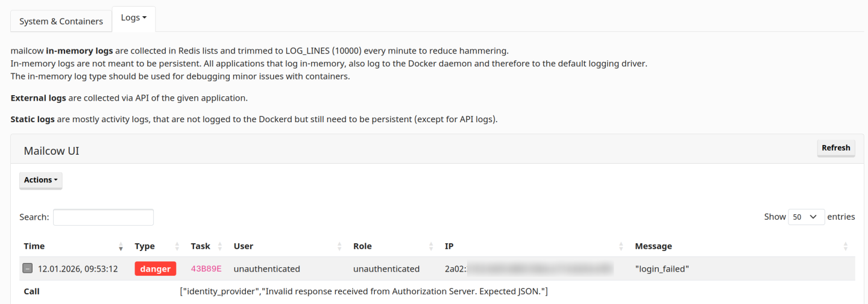Click the sort arrows on Type column

177,246
